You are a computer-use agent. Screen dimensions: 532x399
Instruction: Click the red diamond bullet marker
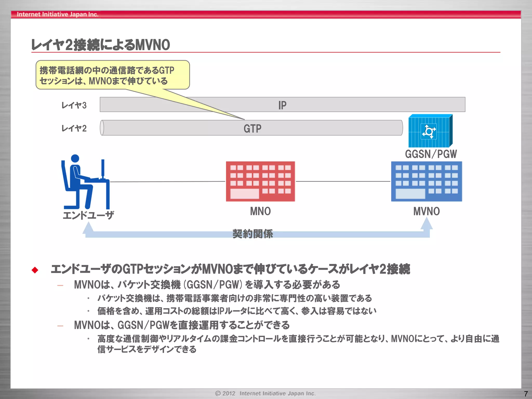35,270
